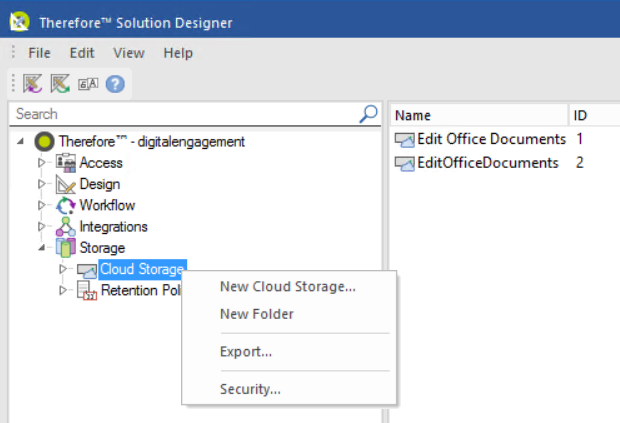Open help via blue question mark icon
Screen dimensions: 620x423
pos(115,84)
